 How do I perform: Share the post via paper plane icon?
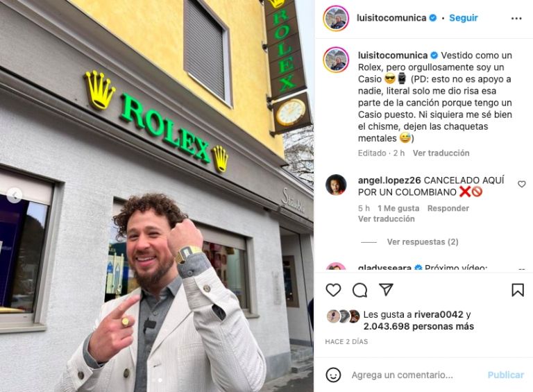coord(386,289)
